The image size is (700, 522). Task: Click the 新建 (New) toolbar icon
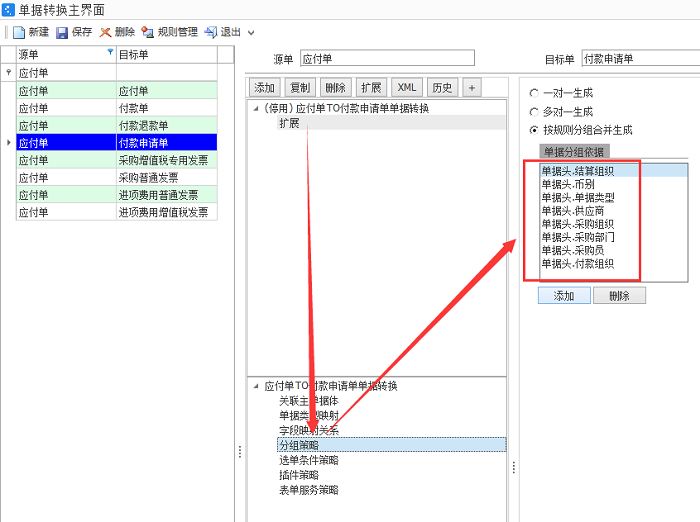(19, 32)
